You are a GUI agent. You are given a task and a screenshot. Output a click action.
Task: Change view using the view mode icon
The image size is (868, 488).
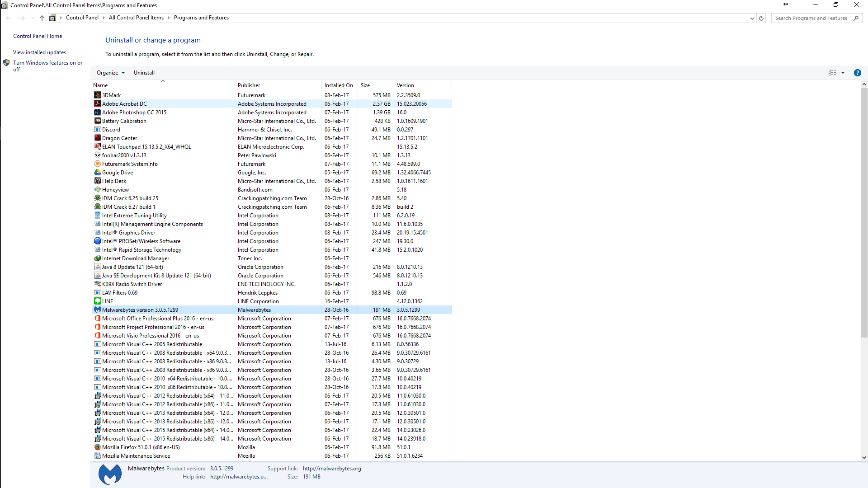point(832,73)
